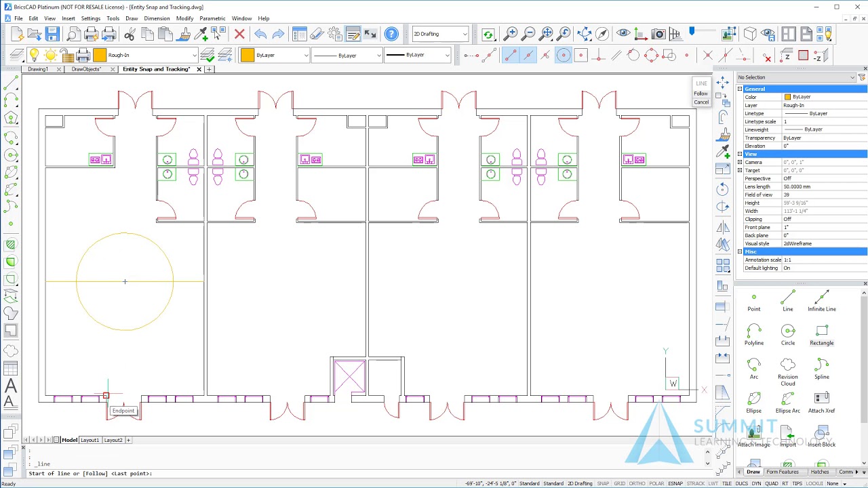The image size is (868, 488).
Task: Select the Line tool in Draw panel
Action: pos(788,300)
